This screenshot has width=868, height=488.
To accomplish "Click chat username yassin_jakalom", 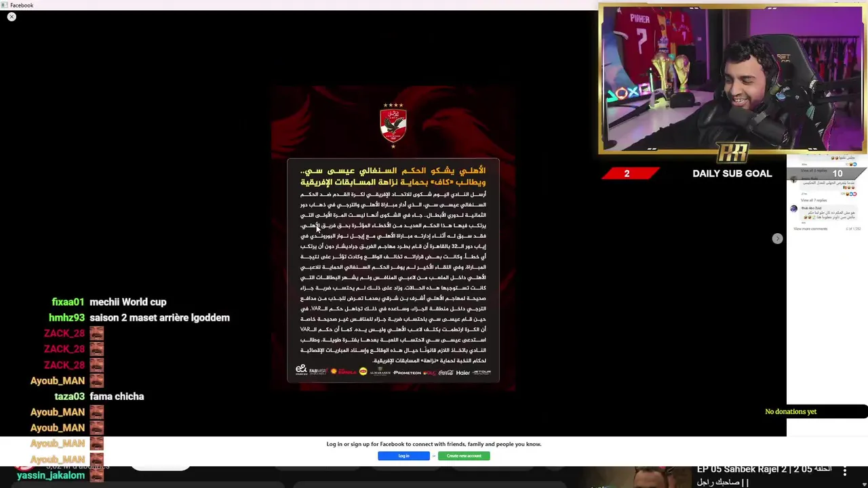I will tap(51, 475).
